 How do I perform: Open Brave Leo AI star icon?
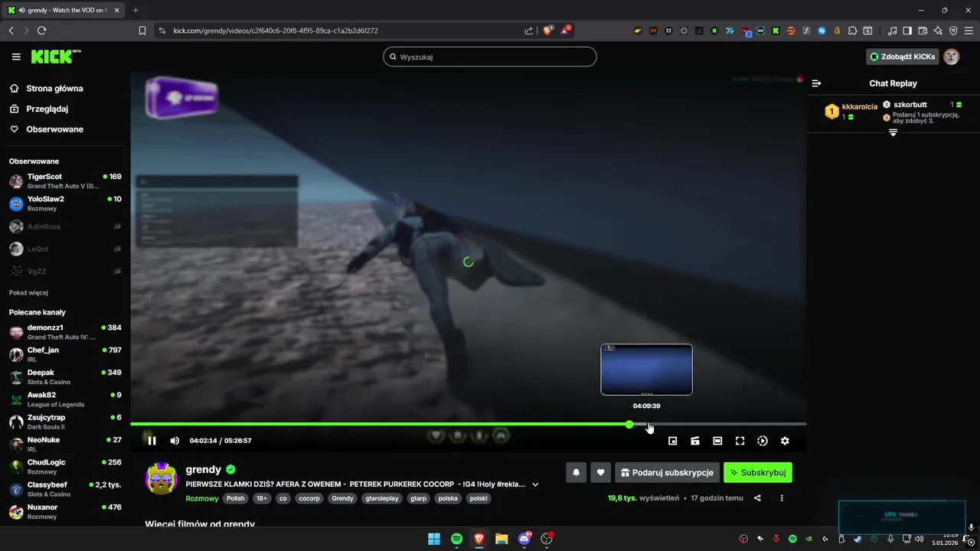938,31
